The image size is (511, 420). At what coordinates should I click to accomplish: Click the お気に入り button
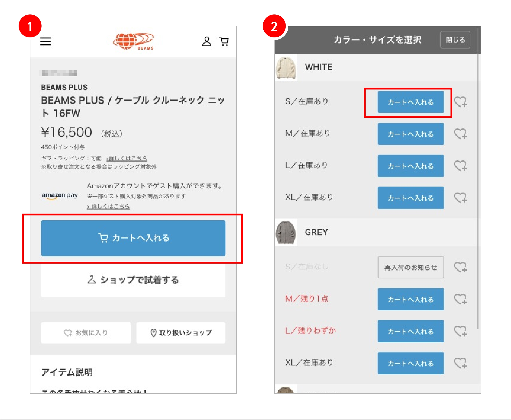click(86, 333)
